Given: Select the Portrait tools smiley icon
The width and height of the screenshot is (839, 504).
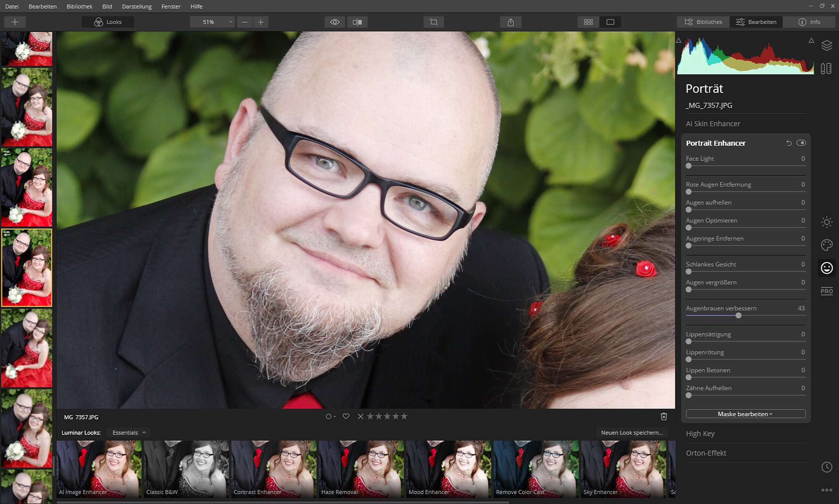Looking at the screenshot, I should [x=826, y=268].
